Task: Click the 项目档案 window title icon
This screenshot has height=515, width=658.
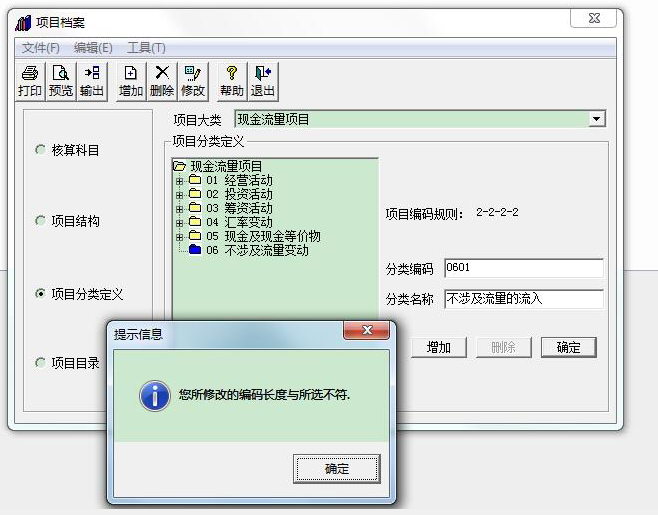Action: click(23, 23)
